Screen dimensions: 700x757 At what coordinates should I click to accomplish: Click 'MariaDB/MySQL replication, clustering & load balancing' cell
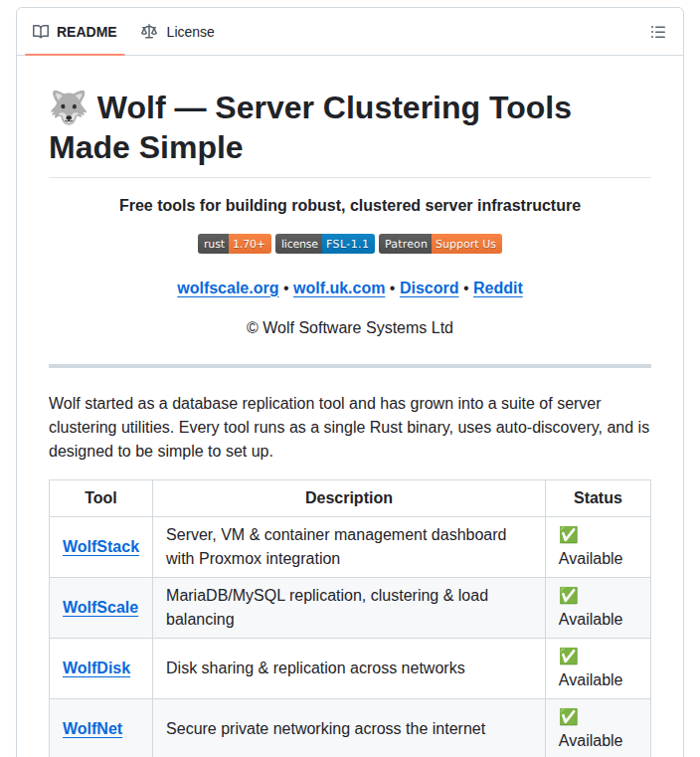[x=349, y=608]
